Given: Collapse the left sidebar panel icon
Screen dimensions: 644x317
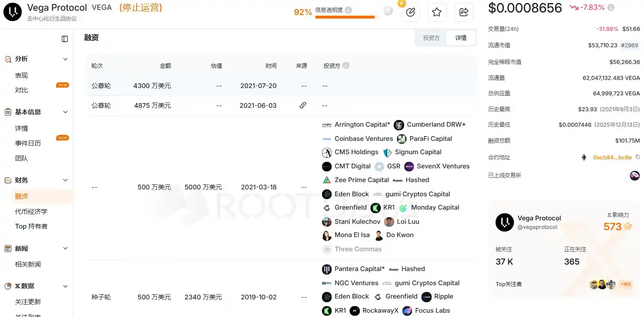Looking at the screenshot, I should click(x=65, y=39).
